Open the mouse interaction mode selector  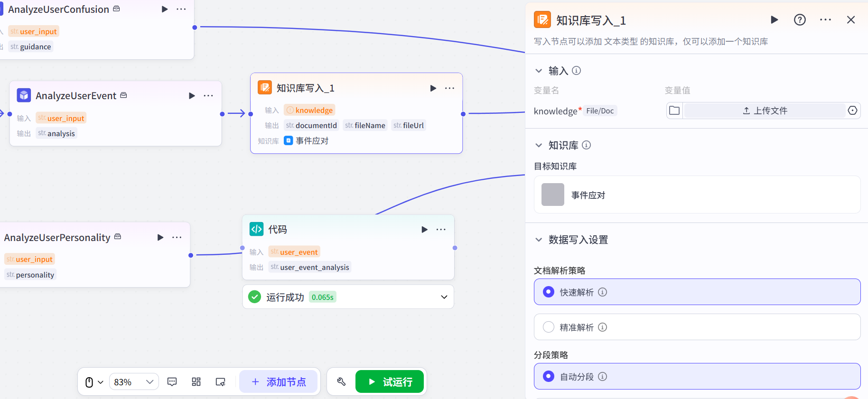(94, 382)
